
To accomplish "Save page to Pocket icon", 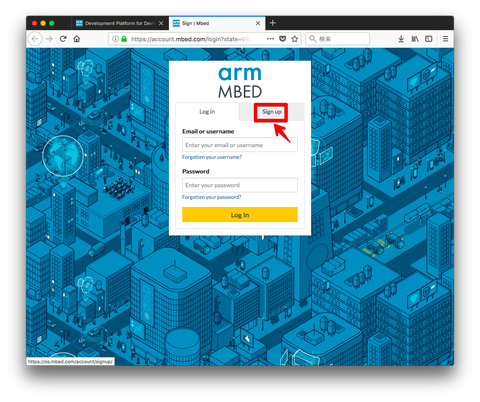I will 283,39.
